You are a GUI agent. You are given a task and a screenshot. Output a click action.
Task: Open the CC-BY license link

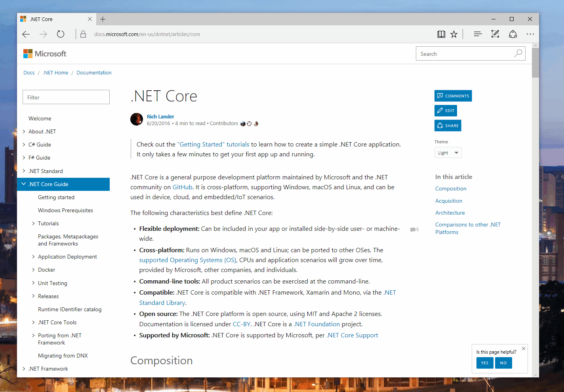coord(242,324)
